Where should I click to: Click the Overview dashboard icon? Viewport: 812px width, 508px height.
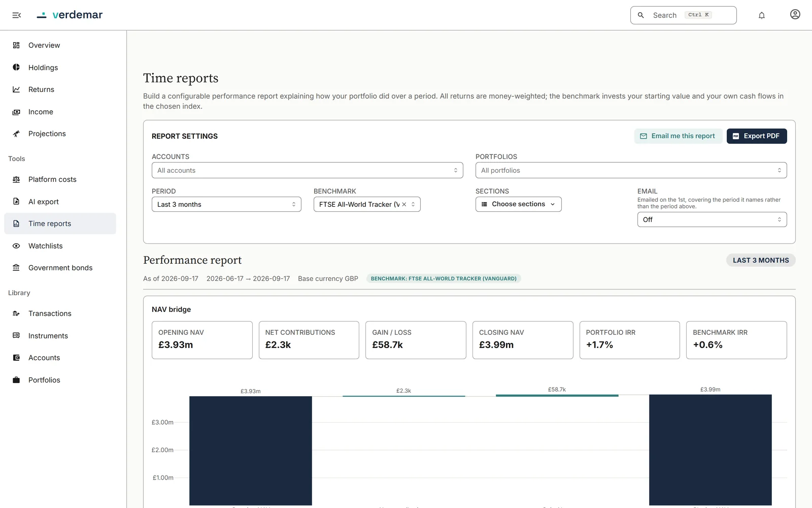tap(16, 45)
